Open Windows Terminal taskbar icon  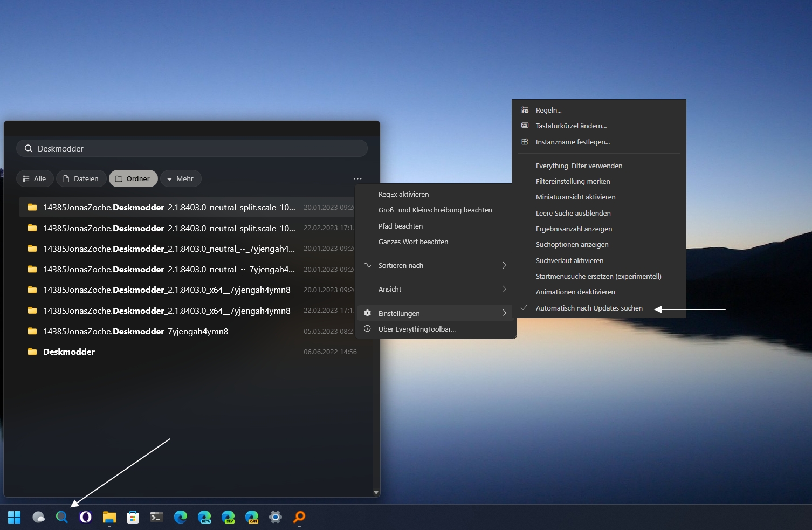click(x=157, y=517)
